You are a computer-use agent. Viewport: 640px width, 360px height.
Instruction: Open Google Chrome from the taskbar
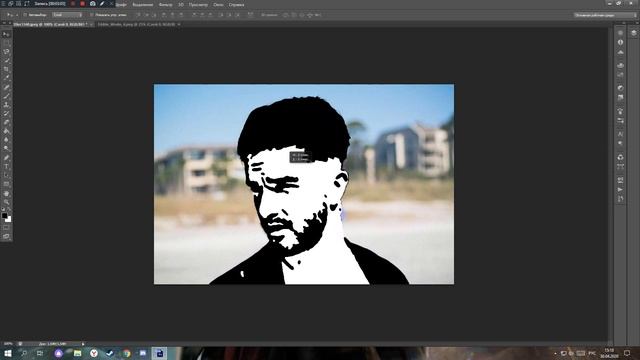[127, 353]
